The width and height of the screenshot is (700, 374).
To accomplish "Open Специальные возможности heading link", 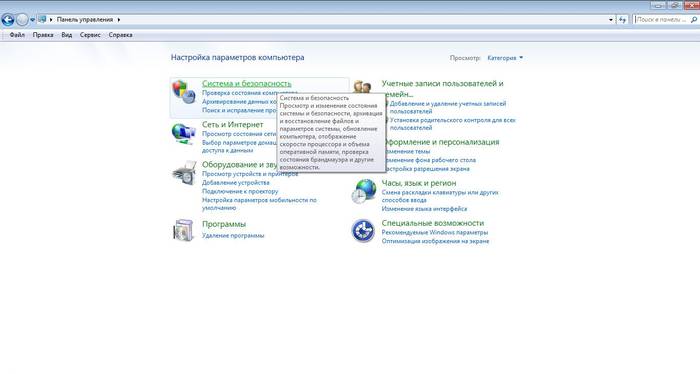I will 433,223.
